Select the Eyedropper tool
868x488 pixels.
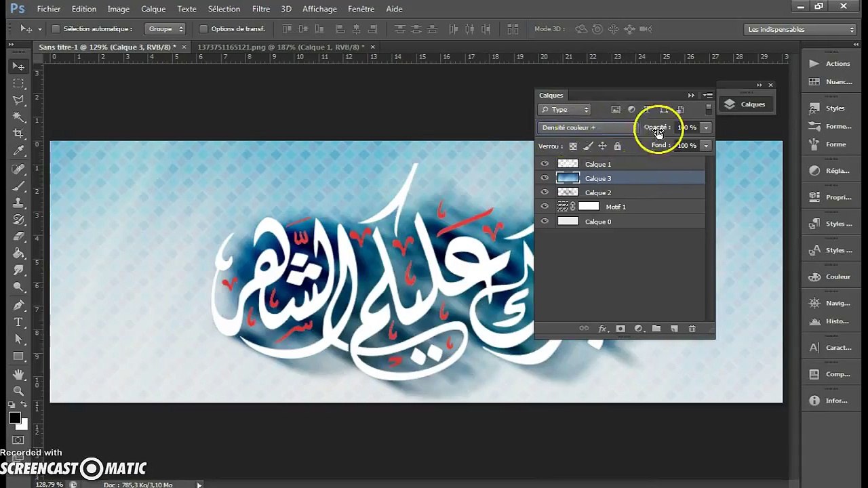click(x=18, y=150)
